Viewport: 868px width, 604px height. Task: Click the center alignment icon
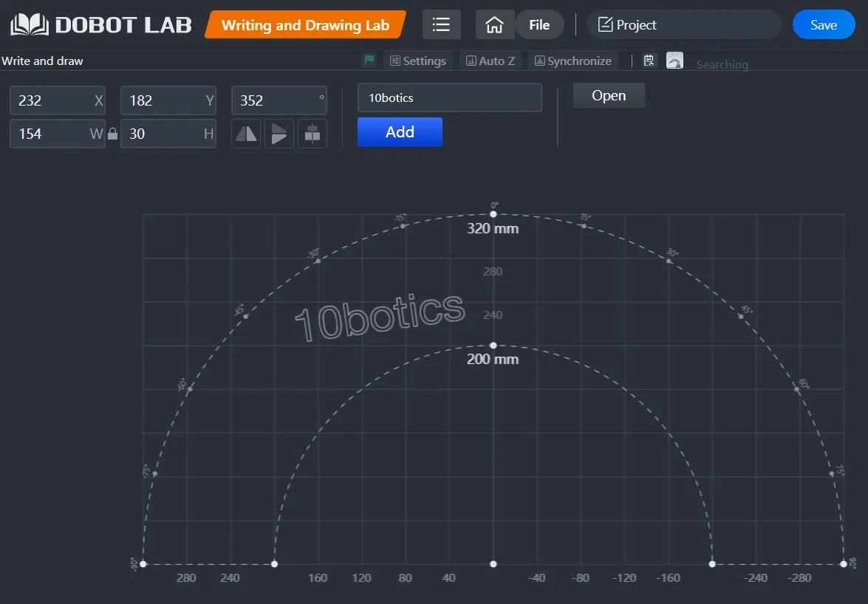[312, 134]
